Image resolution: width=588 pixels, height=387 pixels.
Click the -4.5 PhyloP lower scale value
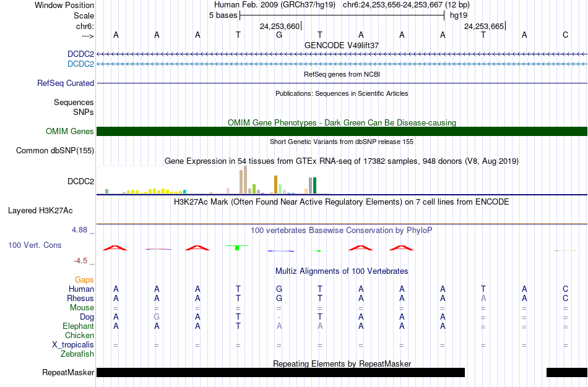pyautogui.click(x=80, y=261)
